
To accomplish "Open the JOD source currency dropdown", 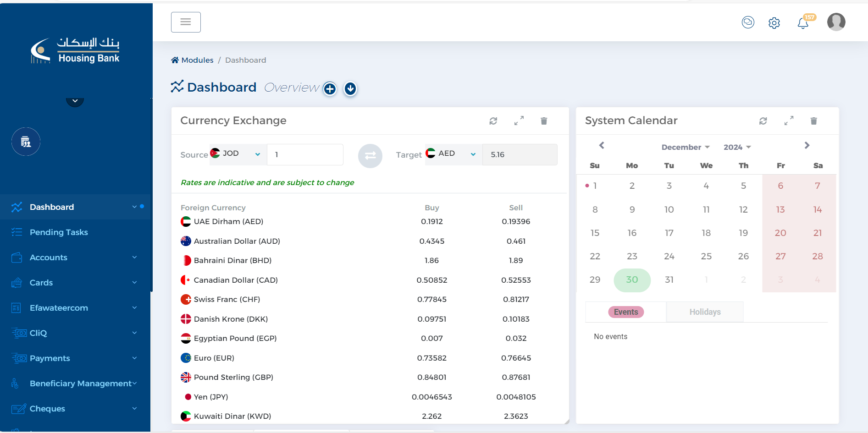I will (238, 154).
